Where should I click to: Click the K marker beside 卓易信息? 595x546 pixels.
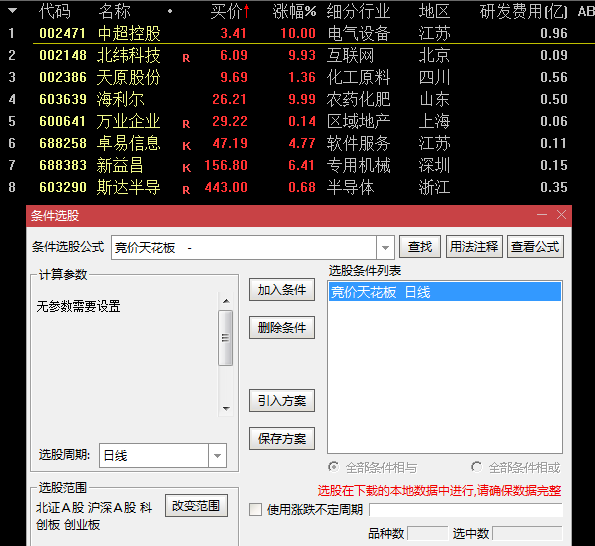(x=186, y=146)
